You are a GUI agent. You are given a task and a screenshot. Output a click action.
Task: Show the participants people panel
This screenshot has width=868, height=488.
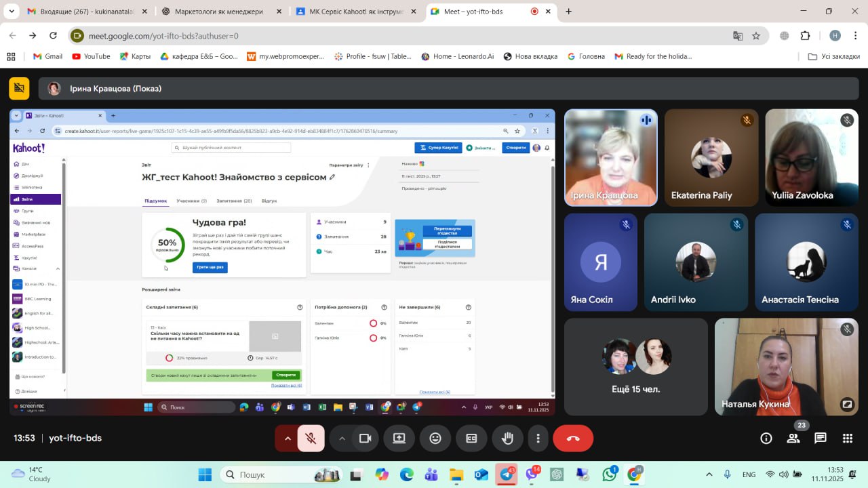pyautogui.click(x=793, y=439)
